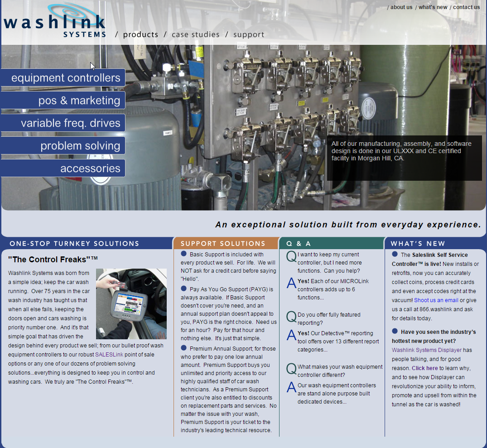This screenshot has width=487, height=448.
Task: Click the A icon beside Detective reporting answer
Action: point(291,335)
